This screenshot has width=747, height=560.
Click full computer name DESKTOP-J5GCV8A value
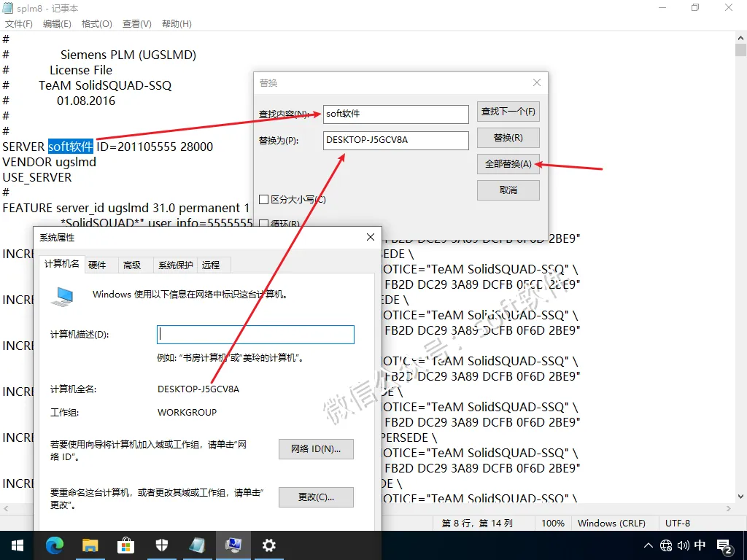pyautogui.click(x=198, y=389)
